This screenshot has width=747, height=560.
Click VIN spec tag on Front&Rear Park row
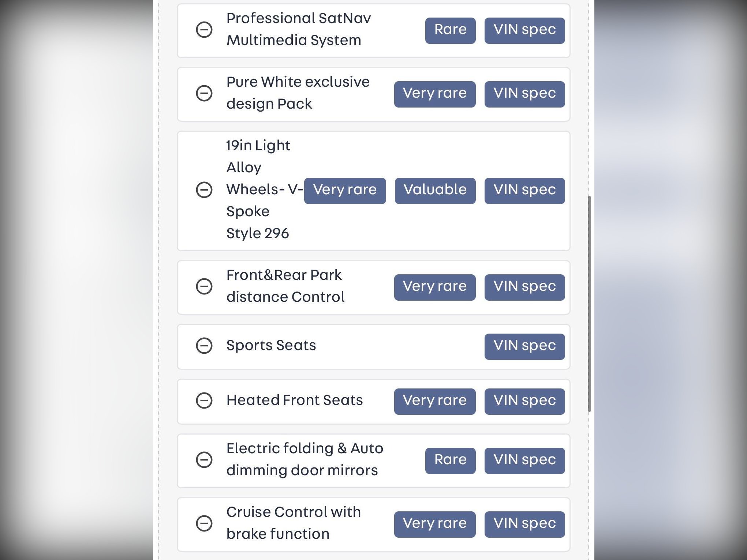click(524, 287)
